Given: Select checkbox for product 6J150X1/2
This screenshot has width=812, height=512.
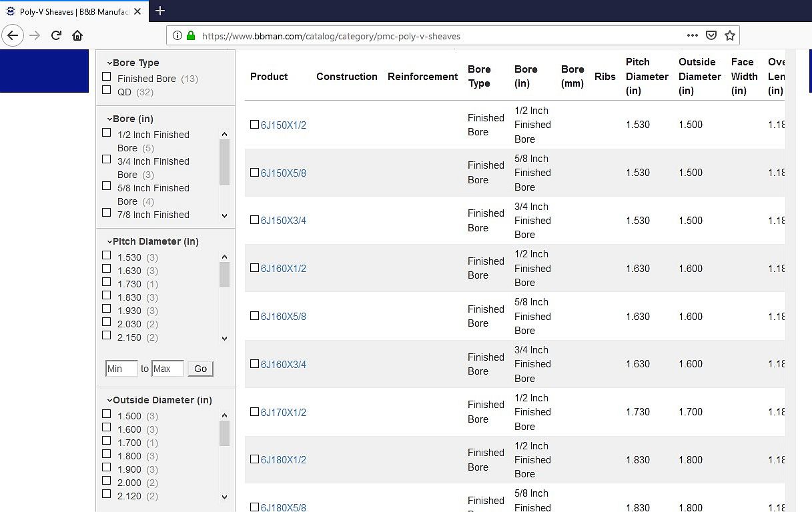Looking at the screenshot, I should click(x=254, y=124).
